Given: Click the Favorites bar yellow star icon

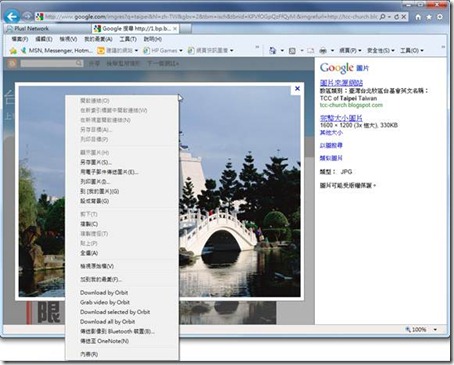Looking at the screenshot, I should pyautogui.click(x=13, y=51).
